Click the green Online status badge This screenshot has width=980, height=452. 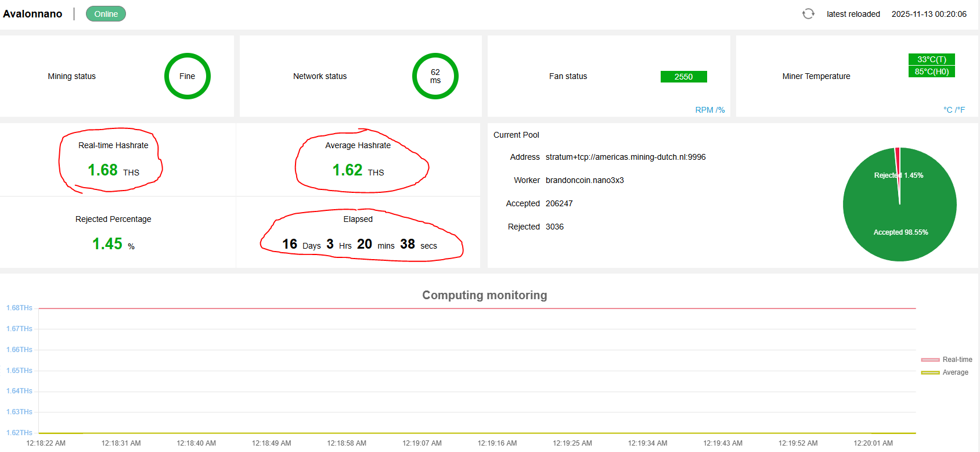[x=106, y=14]
